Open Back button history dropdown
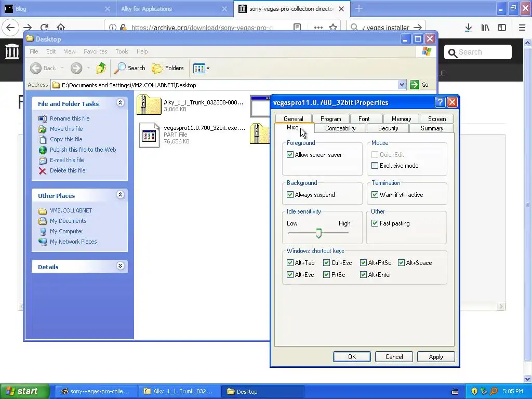 pyautogui.click(x=62, y=68)
